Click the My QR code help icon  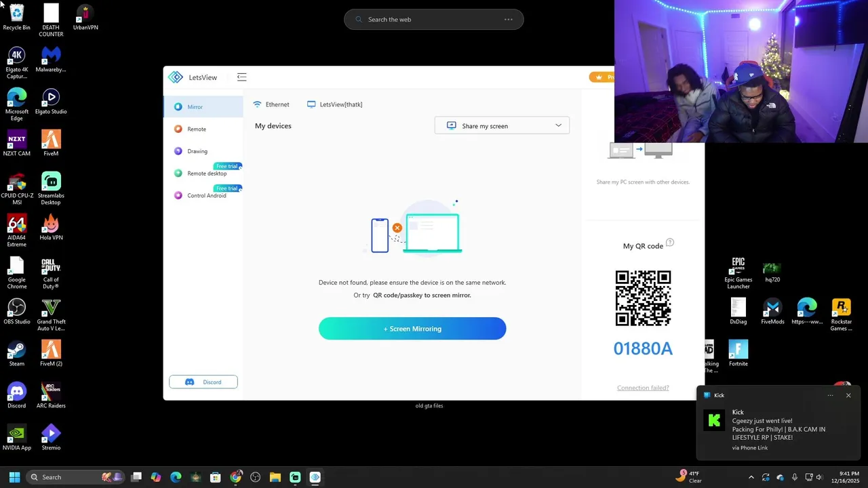670,243
